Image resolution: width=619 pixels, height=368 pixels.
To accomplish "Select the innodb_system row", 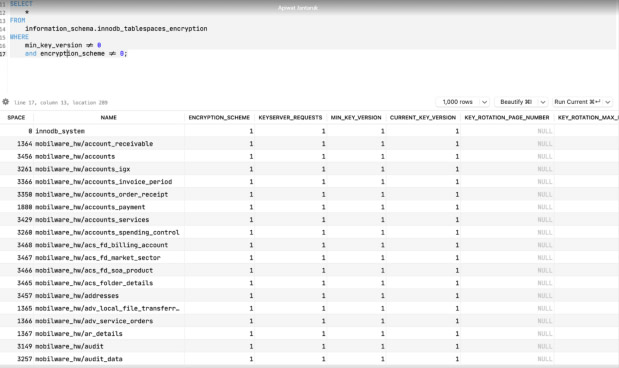I will [310, 131].
